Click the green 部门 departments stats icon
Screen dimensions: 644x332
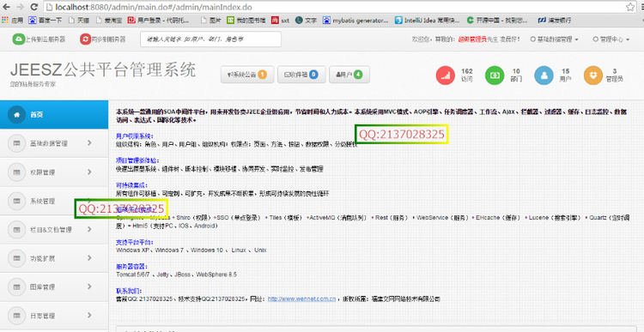(495, 75)
